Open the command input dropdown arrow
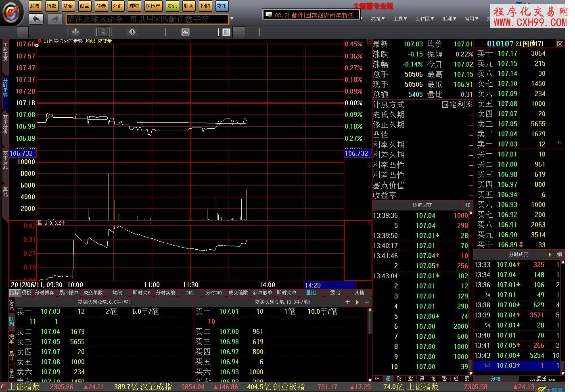 (232, 19)
